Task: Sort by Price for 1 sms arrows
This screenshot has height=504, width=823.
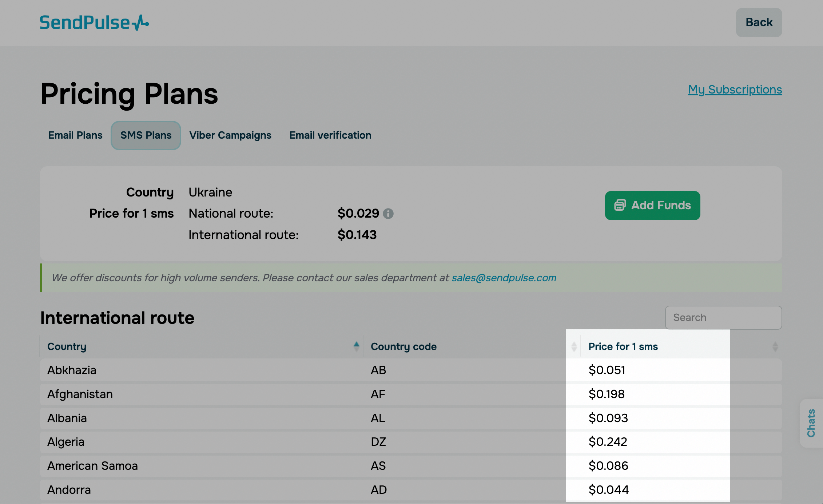Action: 775,346
